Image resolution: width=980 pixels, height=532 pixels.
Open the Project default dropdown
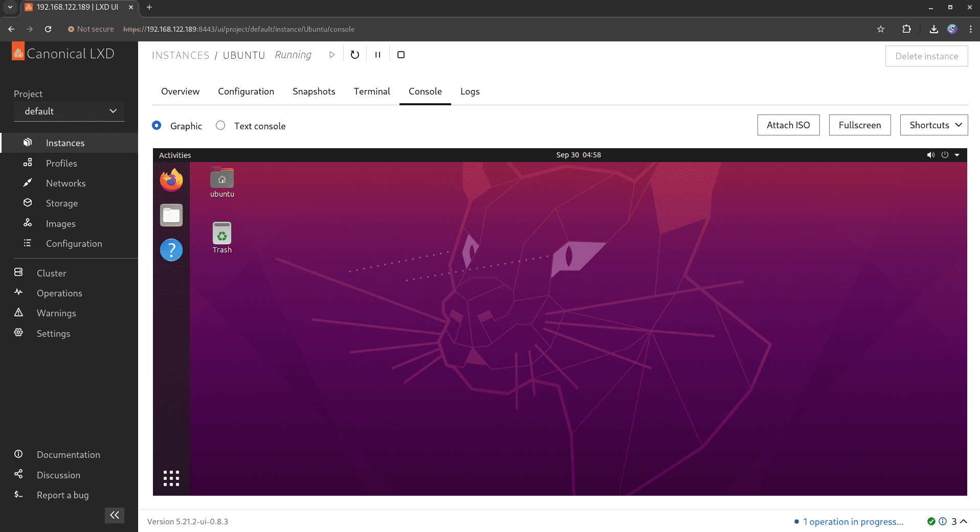point(69,111)
